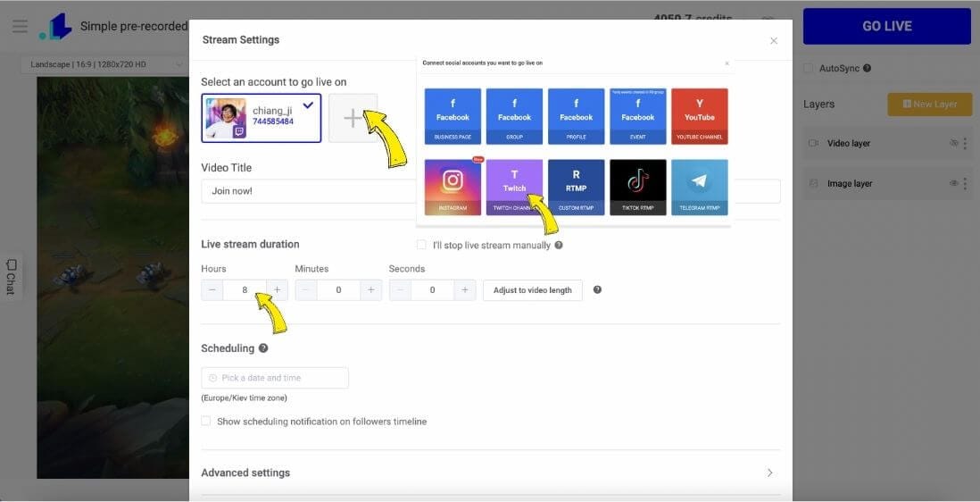Choose the Instagram tile
Image resolution: width=980 pixels, height=502 pixels.
point(453,188)
